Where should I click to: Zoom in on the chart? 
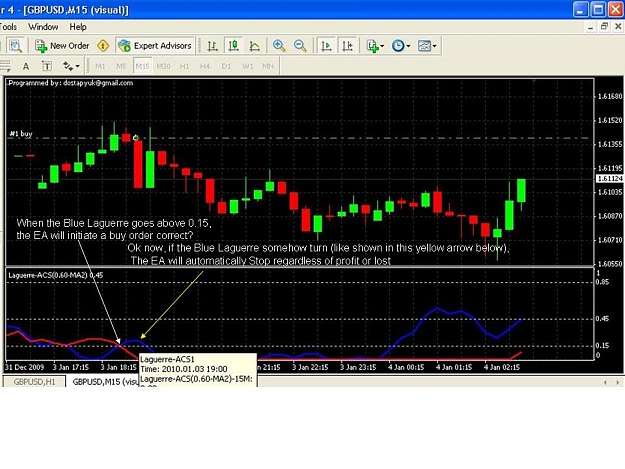click(x=279, y=46)
